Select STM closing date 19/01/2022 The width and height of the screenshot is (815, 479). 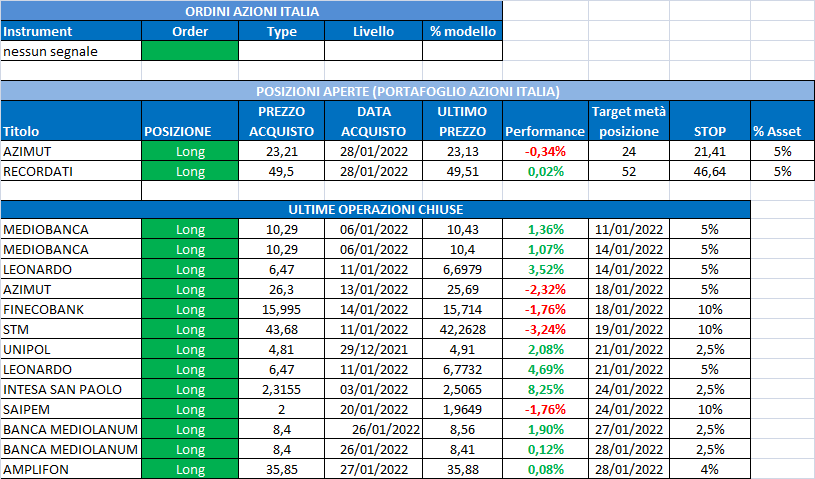tap(629, 329)
